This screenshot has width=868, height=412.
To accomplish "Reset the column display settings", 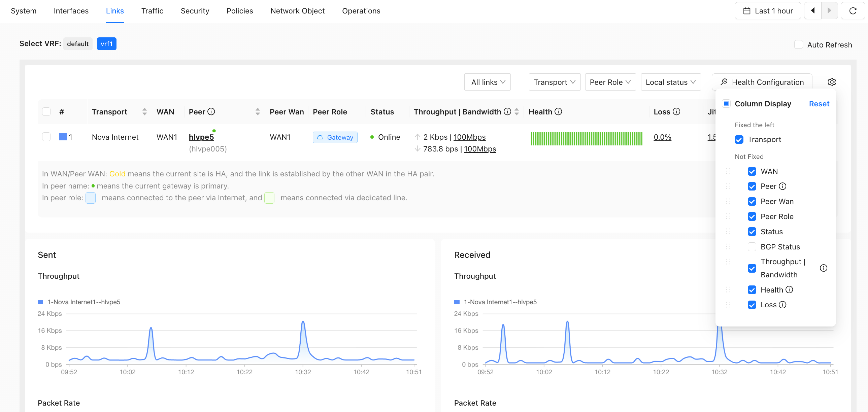I will [x=819, y=104].
